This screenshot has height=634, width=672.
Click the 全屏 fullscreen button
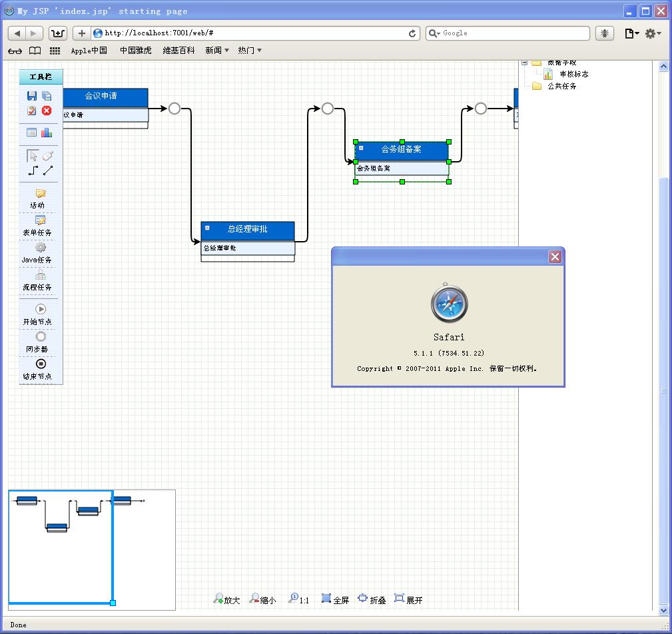click(335, 599)
